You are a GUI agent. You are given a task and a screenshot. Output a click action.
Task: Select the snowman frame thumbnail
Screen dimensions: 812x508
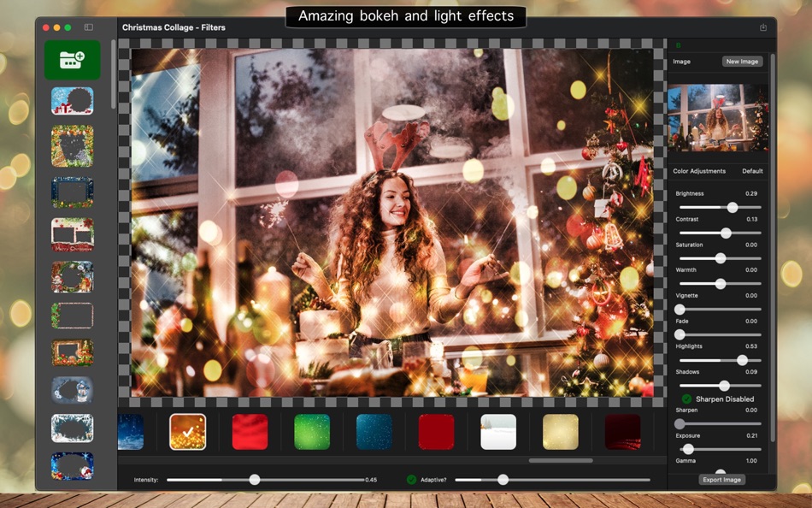(73, 390)
